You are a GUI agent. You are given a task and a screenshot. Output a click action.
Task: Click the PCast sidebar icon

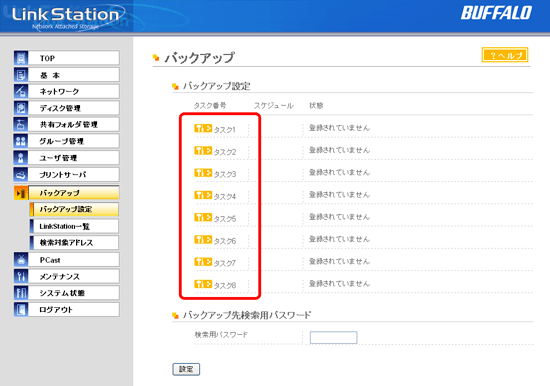tap(21, 260)
